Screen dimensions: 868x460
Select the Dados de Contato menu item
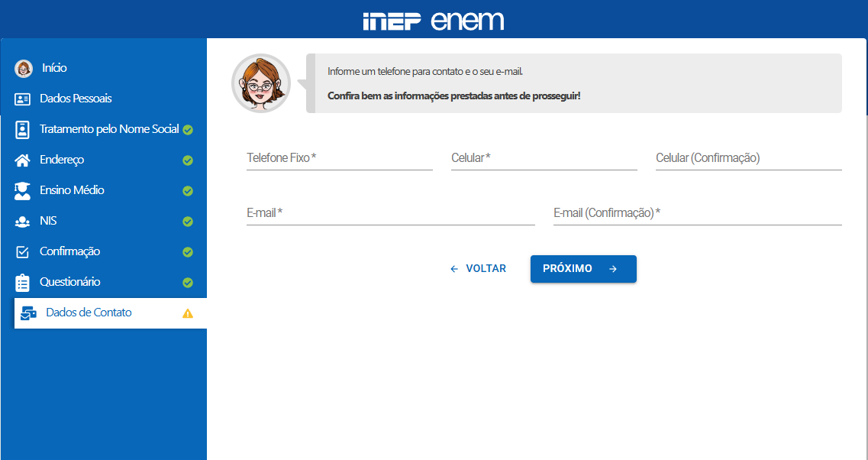point(89,313)
